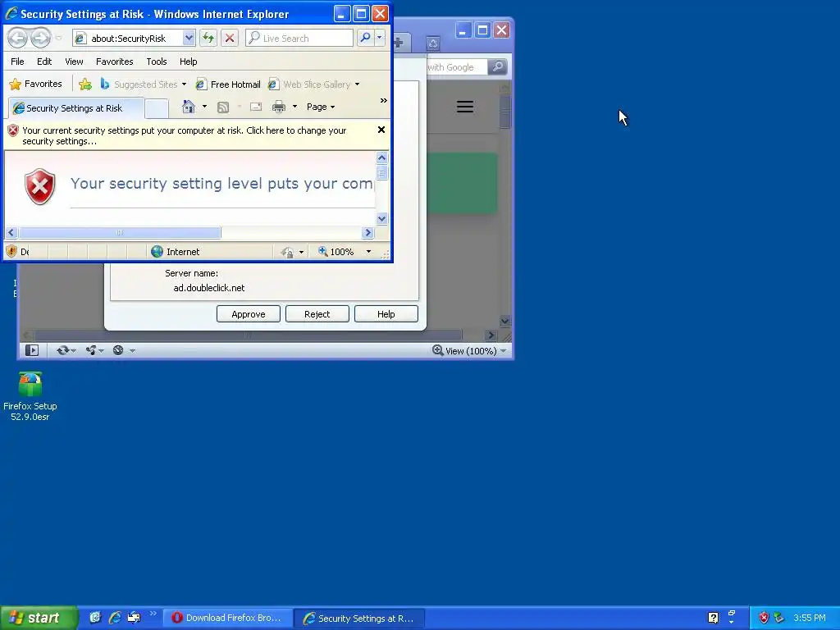Click IE horizontal scrollbar right arrow
840x630 pixels.
point(367,232)
